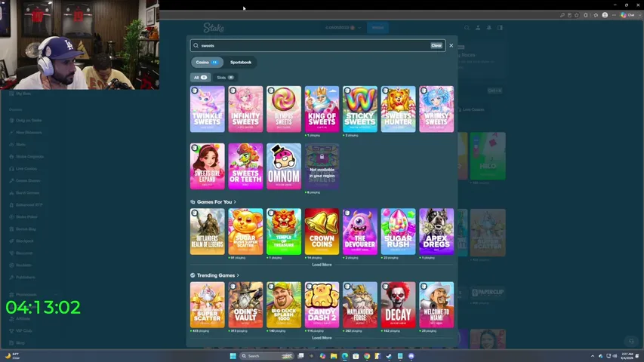Open the Sweets or Teeth game
The height and width of the screenshot is (362, 644).
tap(245, 166)
